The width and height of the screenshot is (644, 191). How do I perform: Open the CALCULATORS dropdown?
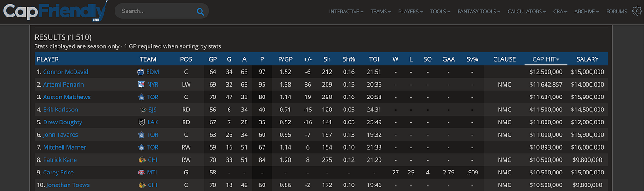click(x=527, y=12)
